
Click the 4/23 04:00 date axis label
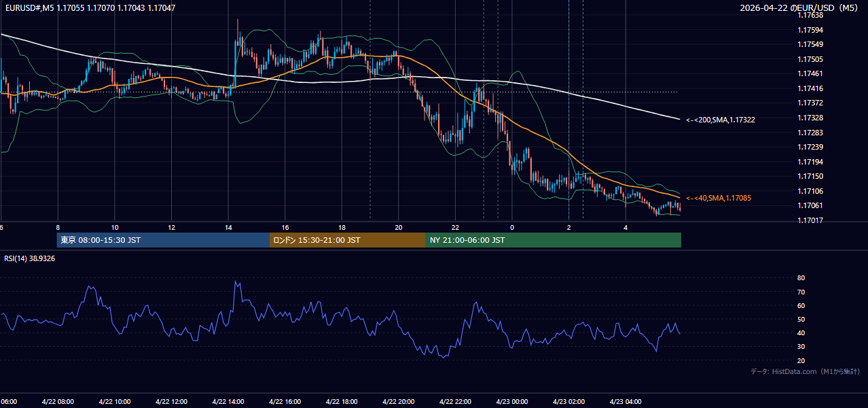(x=626, y=402)
